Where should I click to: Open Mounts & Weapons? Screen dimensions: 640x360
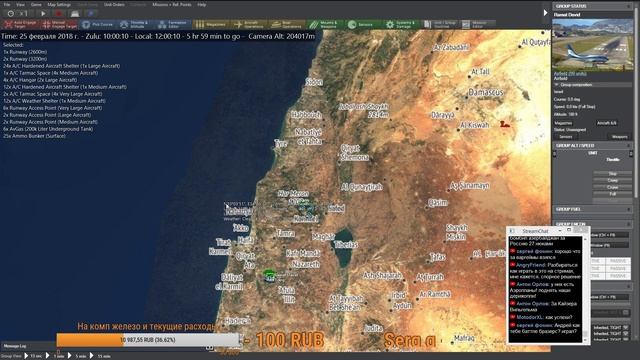coord(325,24)
